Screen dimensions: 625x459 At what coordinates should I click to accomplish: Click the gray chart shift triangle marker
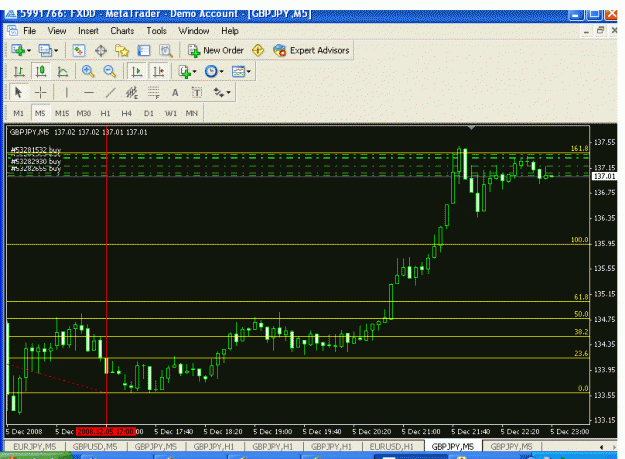[471, 128]
